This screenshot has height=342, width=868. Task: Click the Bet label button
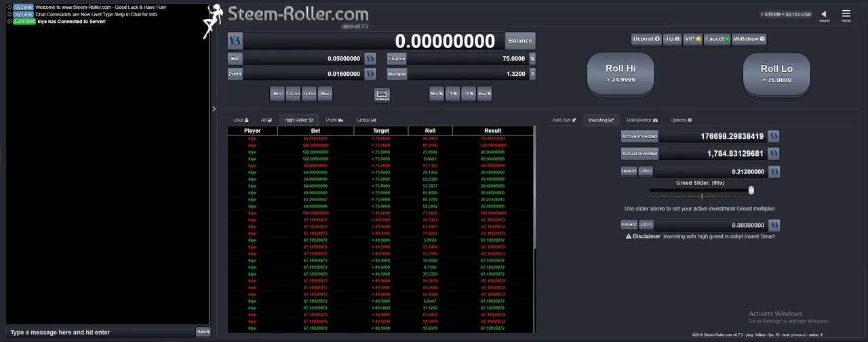235,59
